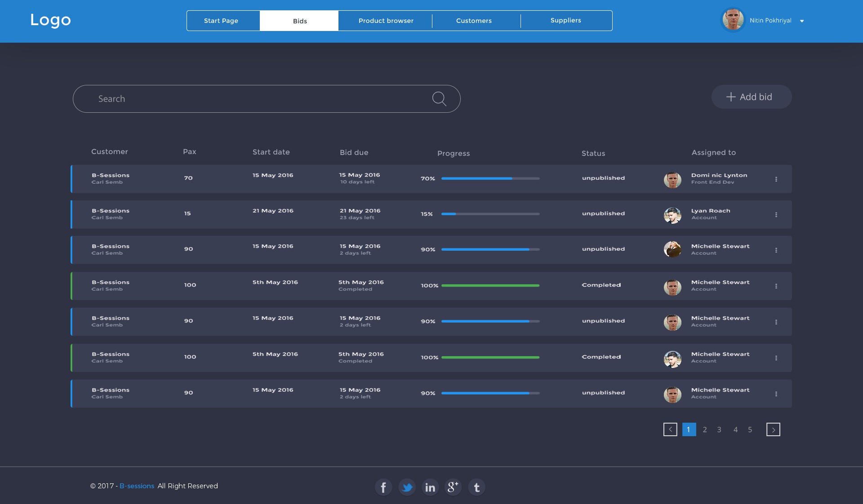Screen dimensions: 863x504
Task: Go to previous page arrow
Action: [x=670, y=429]
